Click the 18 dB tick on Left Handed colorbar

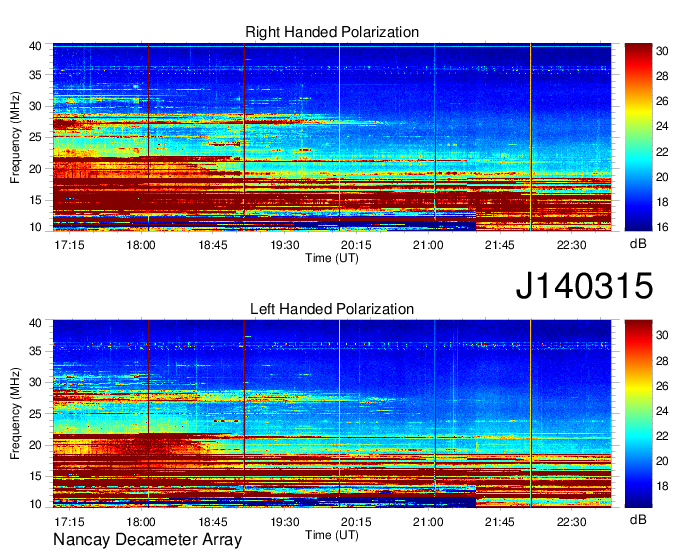point(662,486)
